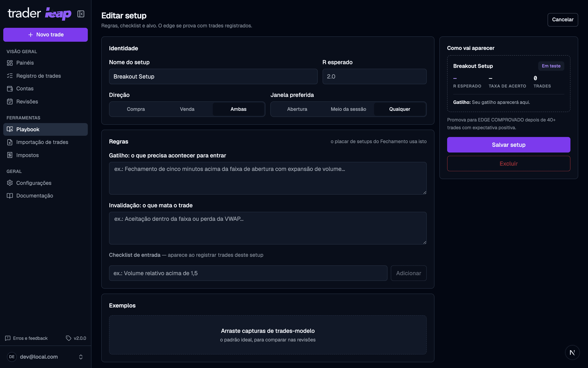
Task: Focus the Nome do setup field
Action: [213, 76]
